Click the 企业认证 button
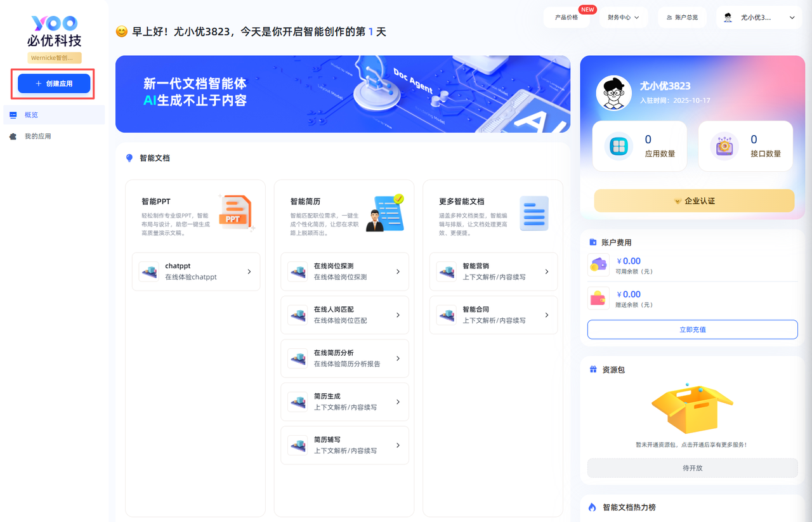 [x=693, y=200]
